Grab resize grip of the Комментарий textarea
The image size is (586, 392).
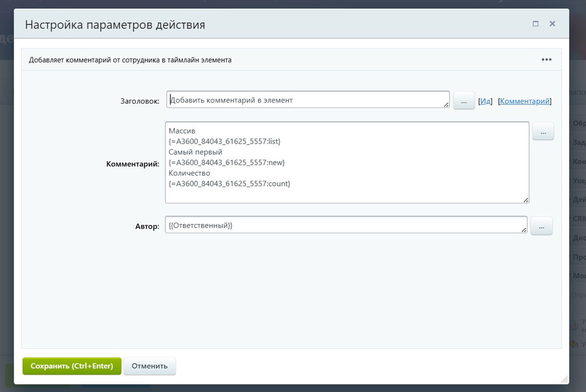click(x=526, y=200)
